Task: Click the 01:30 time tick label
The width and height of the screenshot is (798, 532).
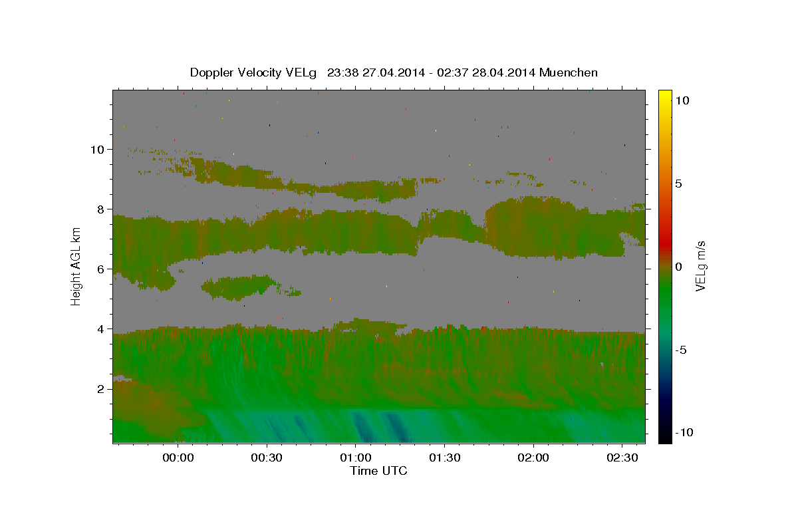Action: point(444,458)
